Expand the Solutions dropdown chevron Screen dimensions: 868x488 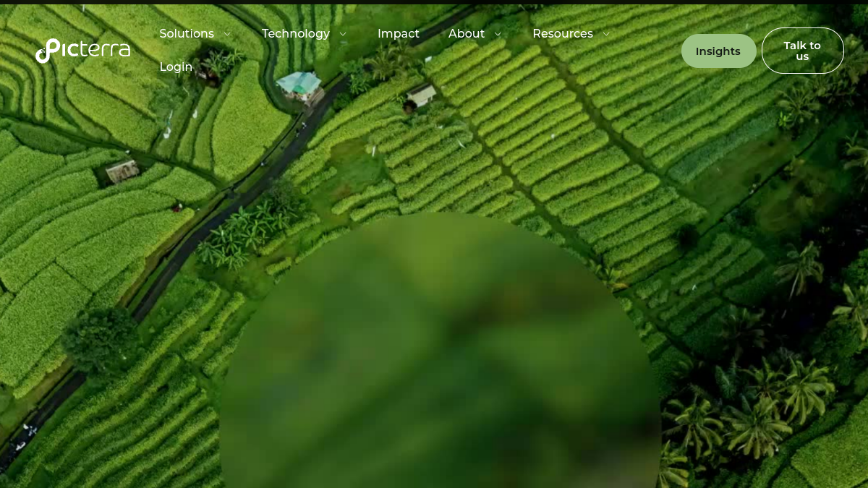point(227,34)
